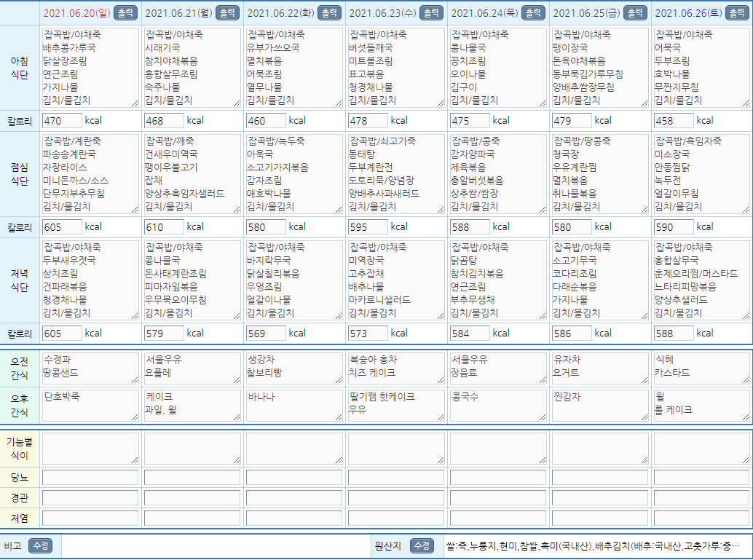Edit Monday breakfast menu with 시래기국
The width and height of the screenshot is (753, 560).
pos(192,68)
